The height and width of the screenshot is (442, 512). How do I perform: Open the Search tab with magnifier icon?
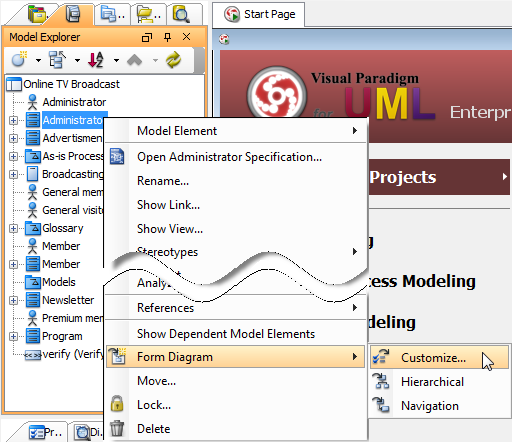[x=181, y=14]
